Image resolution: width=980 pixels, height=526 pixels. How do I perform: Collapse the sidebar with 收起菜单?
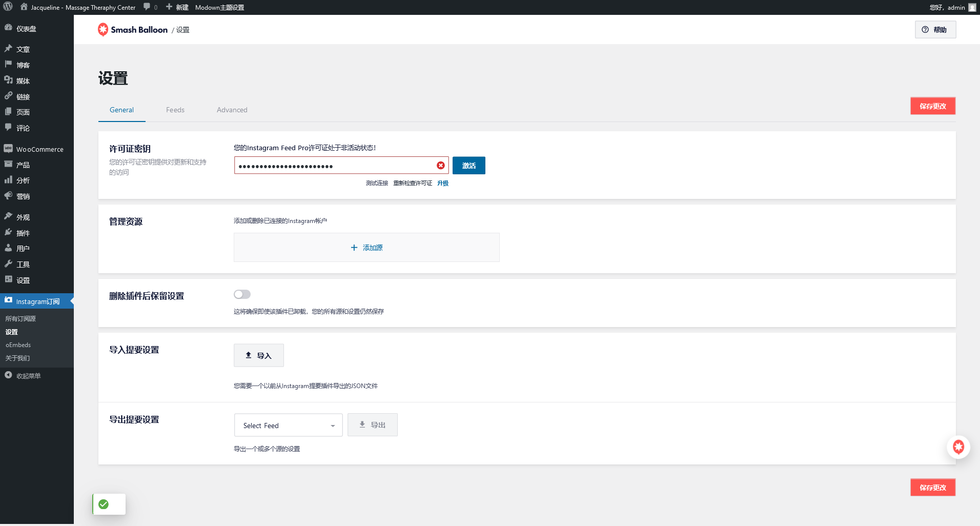[x=28, y=376]
